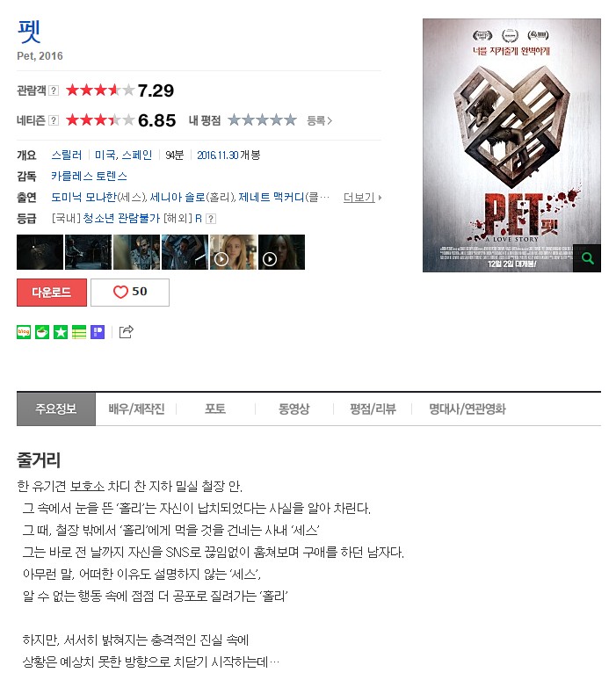Viewport: 616px width, 680px height.
Task: Share via the green cafe cup icon
Action: coord(42,332)
